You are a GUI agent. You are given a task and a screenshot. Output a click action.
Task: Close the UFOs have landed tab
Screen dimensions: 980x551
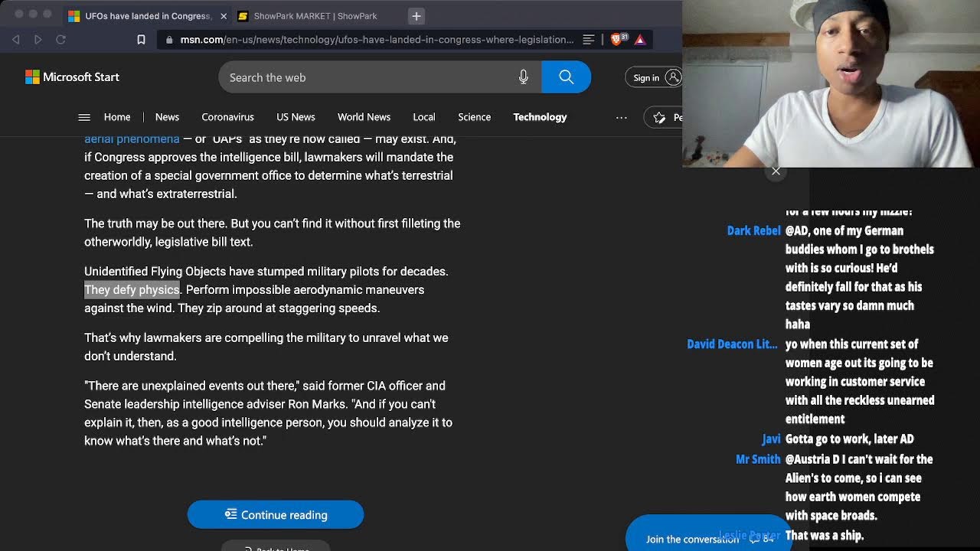coord(224,16)
